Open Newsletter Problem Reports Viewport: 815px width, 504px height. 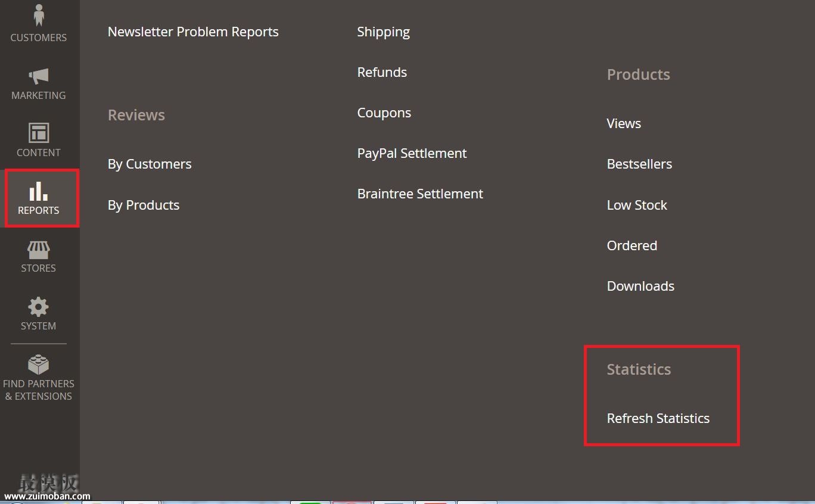[193, 32]
